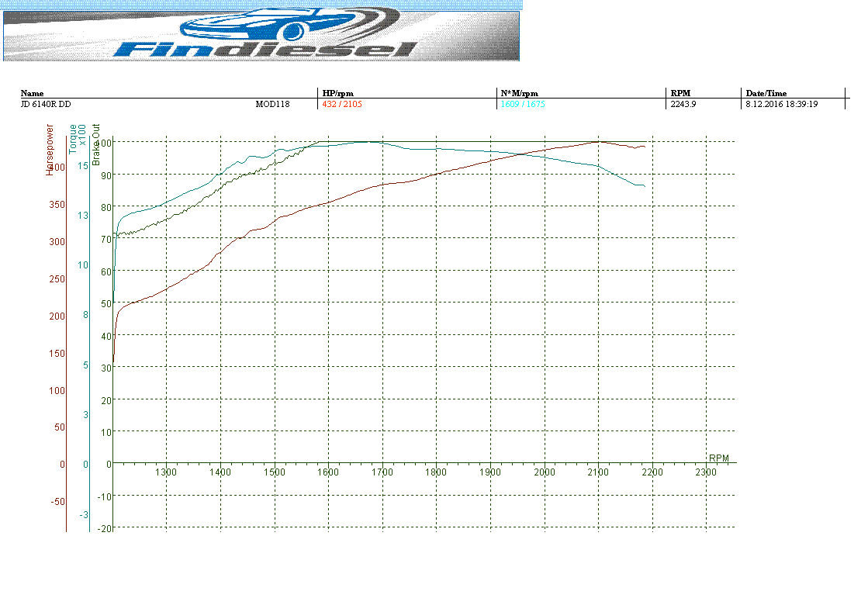The image size is (868, 612).
Task: Click the vertical Horsepower axis label
Action: 50,149
